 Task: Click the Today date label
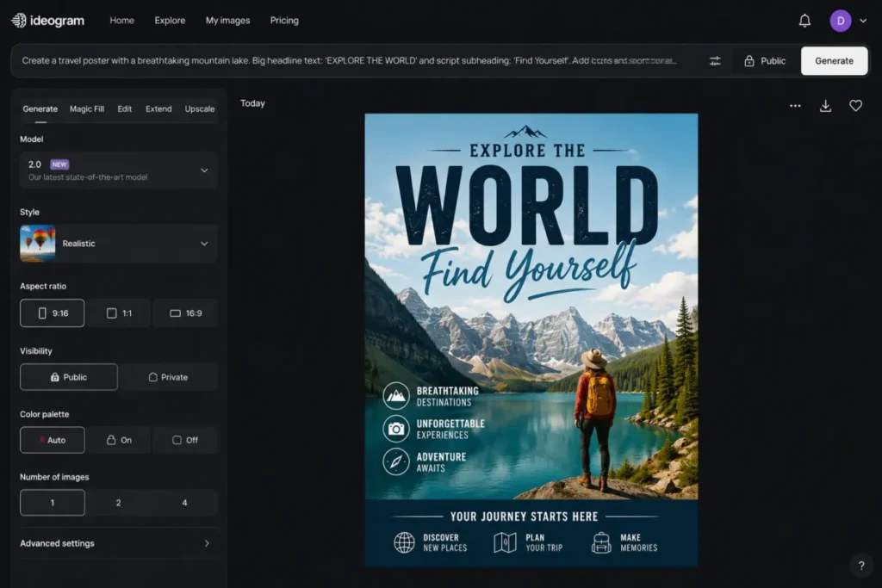252,103
